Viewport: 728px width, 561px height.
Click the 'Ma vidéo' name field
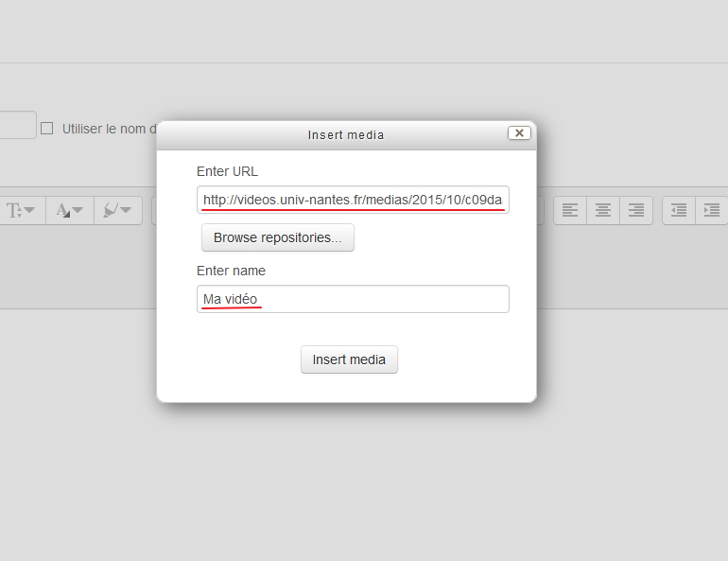point(353,299)
